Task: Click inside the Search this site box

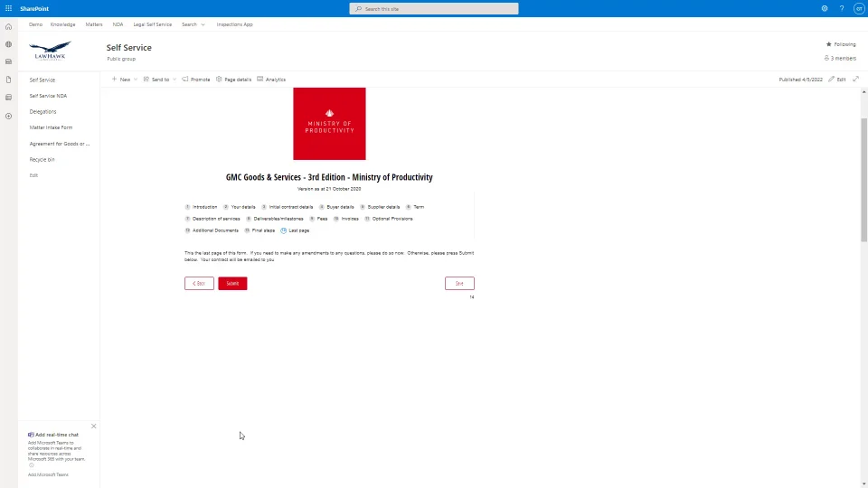Action: pos(433,9)
